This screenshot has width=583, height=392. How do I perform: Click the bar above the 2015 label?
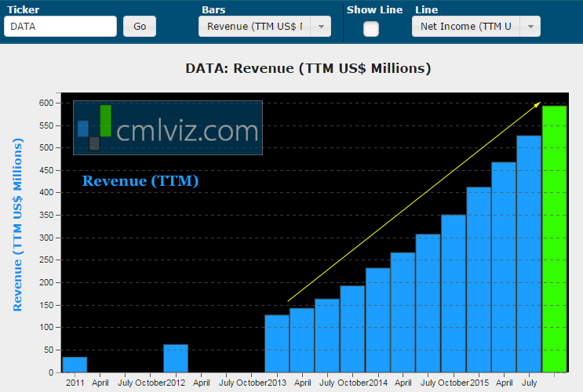tap(479, 280)
